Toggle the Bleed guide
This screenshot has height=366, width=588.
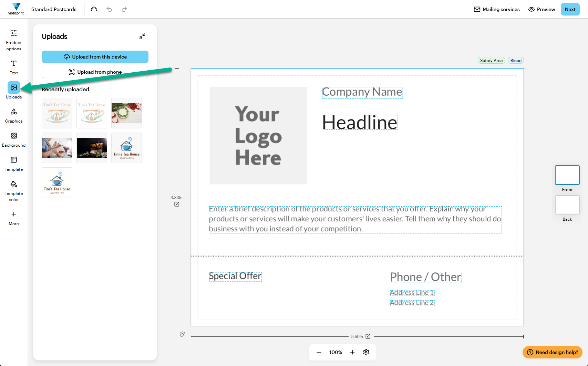tap(516, 61)
